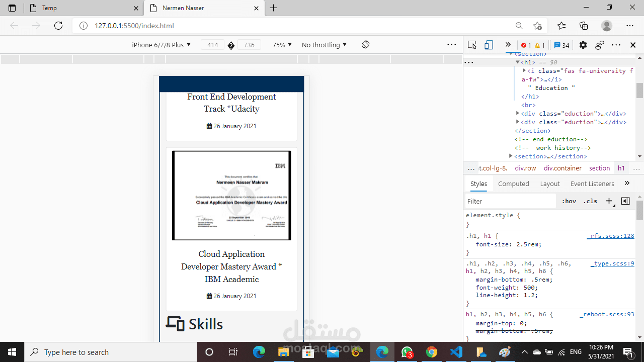Viewport: 644px width, 362px height.
Task: Select the section breadcrumb
Action: point(599,168)
